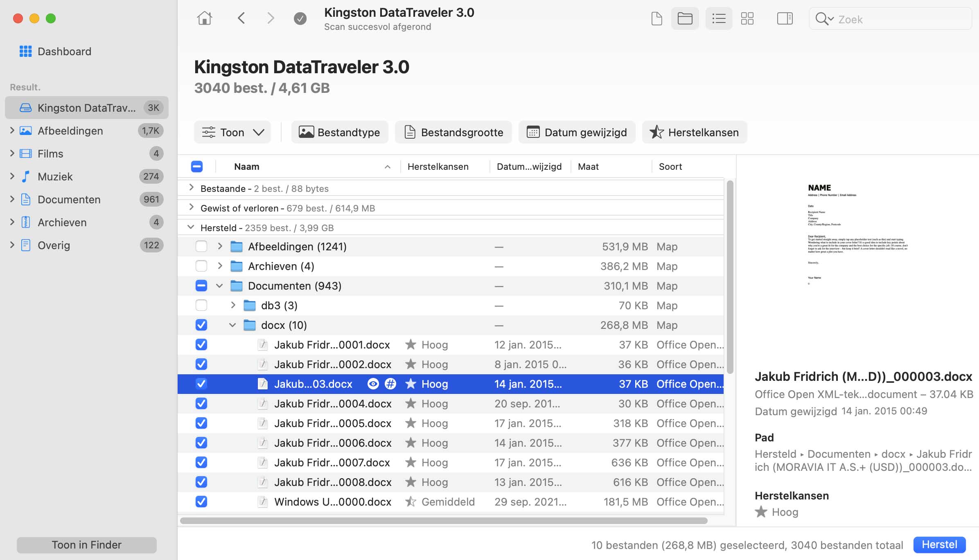Image resolution: width=979 pixels, height=560 pixels.
Task: Select the grid view icon
Action: click(x=747, y=19)
